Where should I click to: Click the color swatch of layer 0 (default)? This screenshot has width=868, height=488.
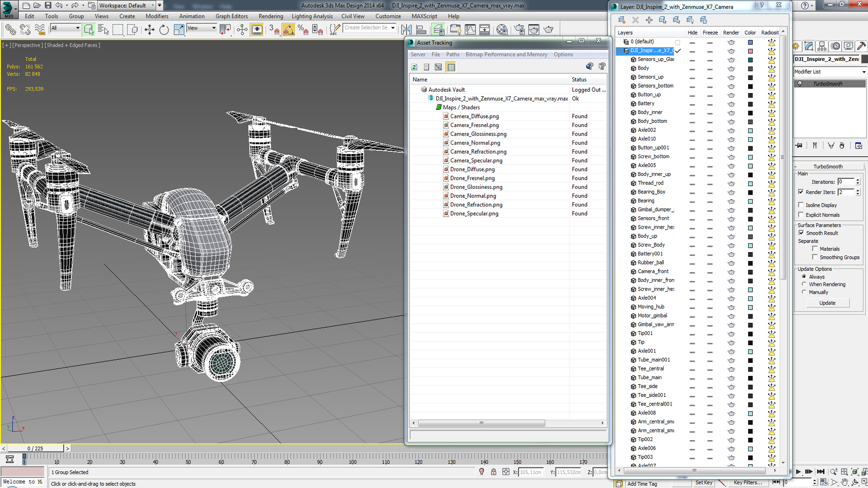point(750,42)
